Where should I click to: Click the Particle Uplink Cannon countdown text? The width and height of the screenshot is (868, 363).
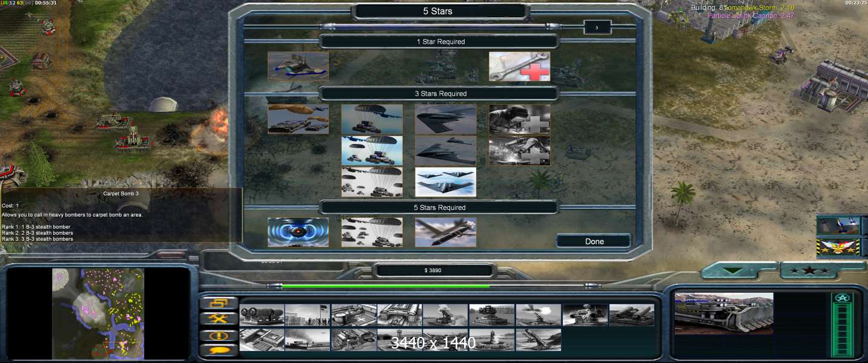751,16
